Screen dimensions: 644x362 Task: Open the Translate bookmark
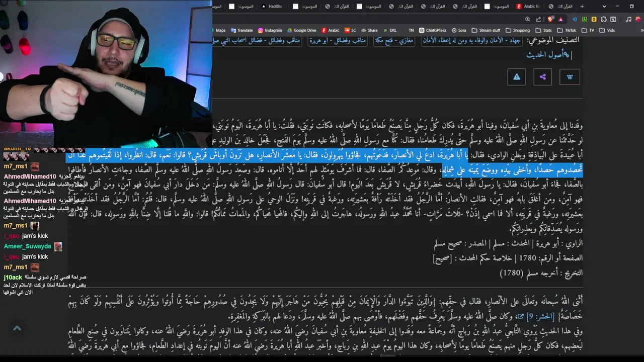pyautogui.click(x=241, y=30)
